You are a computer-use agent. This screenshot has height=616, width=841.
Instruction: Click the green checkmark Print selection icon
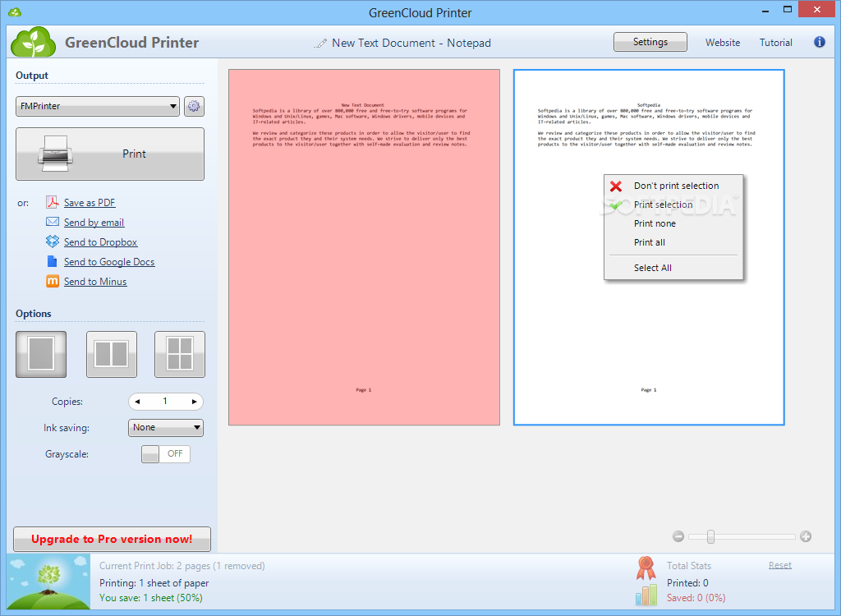[x=616, y=205]
